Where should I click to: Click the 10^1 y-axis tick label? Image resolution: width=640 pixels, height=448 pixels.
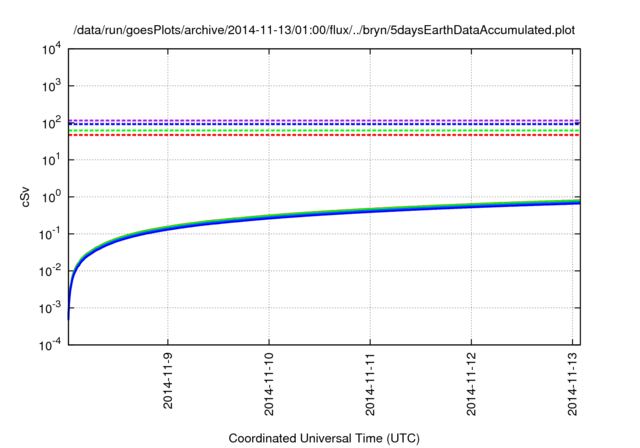(51, 160)
